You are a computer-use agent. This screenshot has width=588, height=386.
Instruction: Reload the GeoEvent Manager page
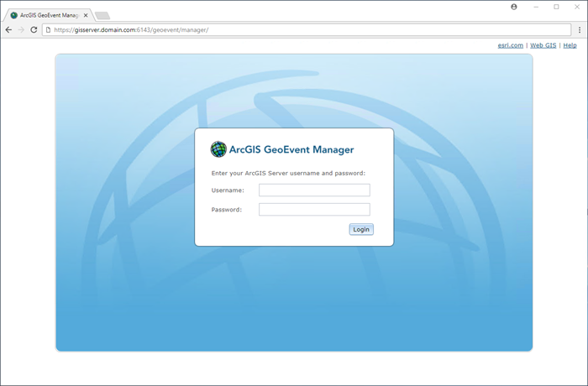tap(34, 29)
